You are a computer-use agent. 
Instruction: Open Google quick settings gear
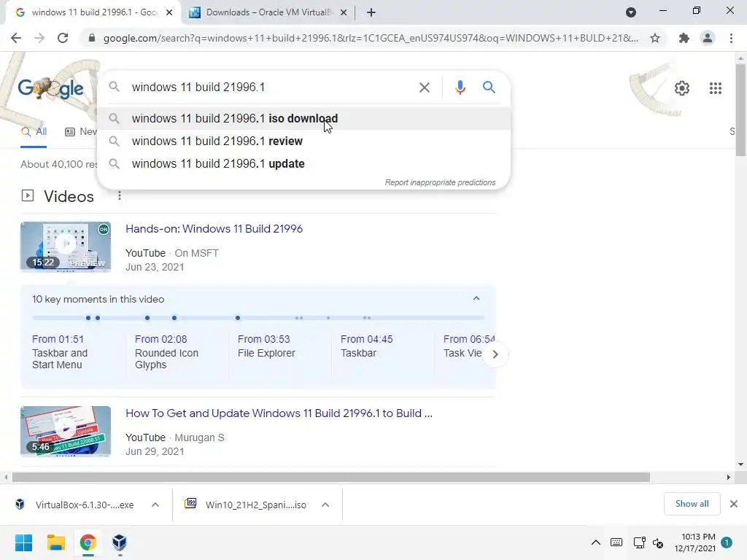point(682,88)
